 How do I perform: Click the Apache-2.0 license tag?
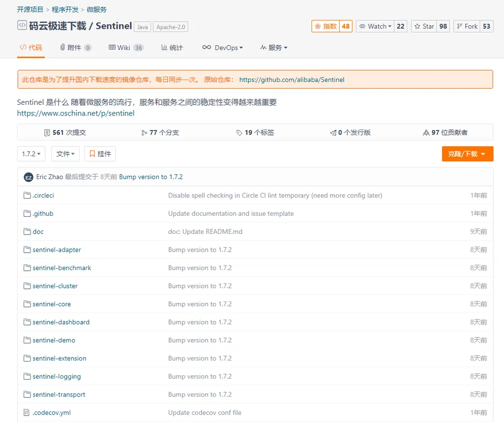point(171,27)
